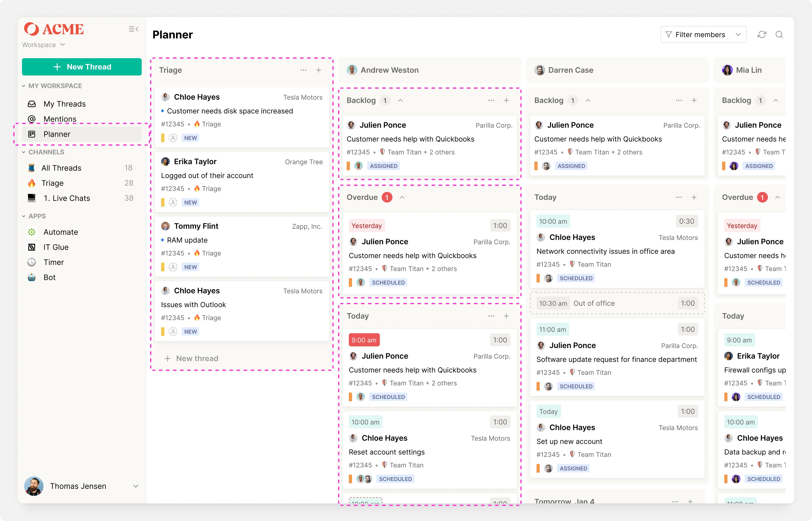
Task: Collapse Andrew Weston's Backlog section
Action: tap(400, 100)
